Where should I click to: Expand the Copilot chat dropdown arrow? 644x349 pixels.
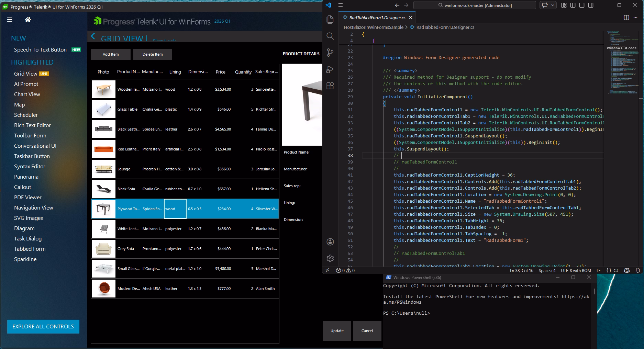point(553,5)
